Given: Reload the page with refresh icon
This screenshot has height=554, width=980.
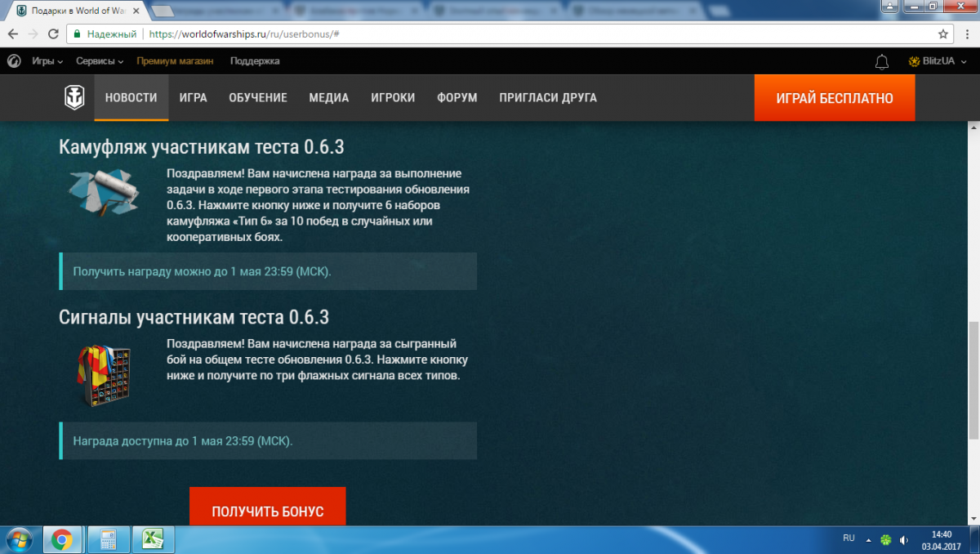Looking at the screenshot, I should point(53,34).
